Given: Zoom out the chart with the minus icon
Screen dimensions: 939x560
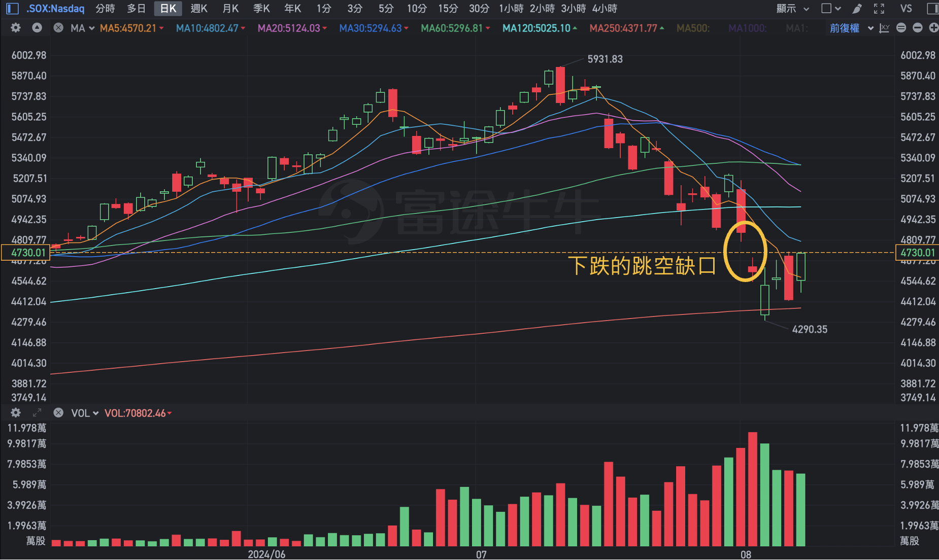Looking at the screenshot, I should coord(917,28).
